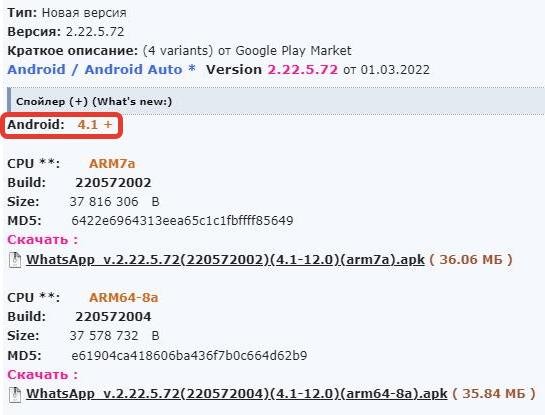This screenshot has height=415, width=545.
Task: Click the MD5 hash beginning with e61904
Action: pos(189,356)
